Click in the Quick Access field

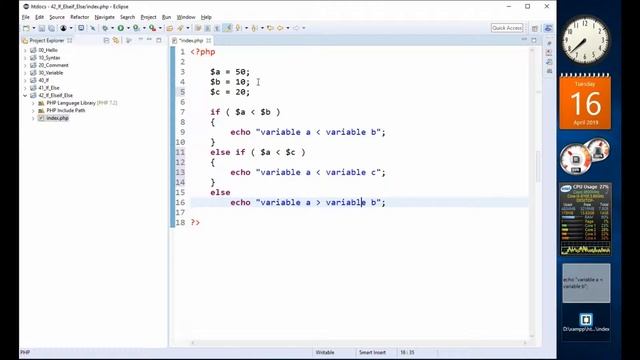(507, 28)
